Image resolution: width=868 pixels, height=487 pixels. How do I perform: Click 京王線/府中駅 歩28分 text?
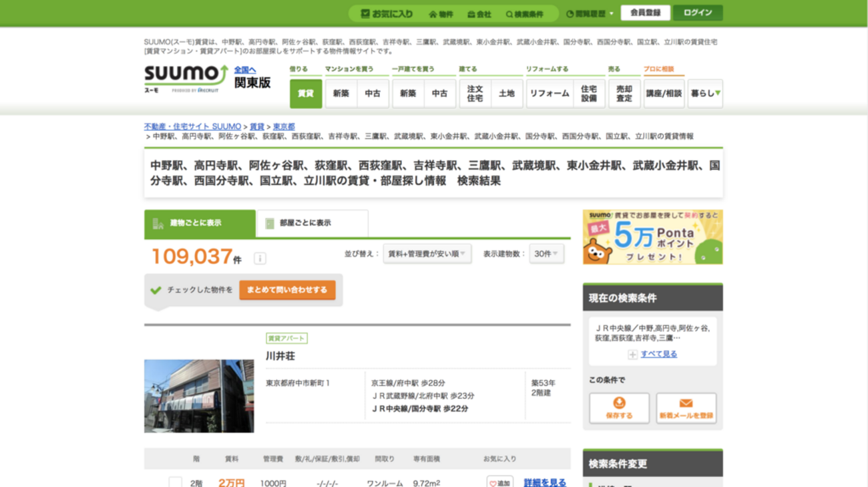pyautogui.click(x=408, y=383)
